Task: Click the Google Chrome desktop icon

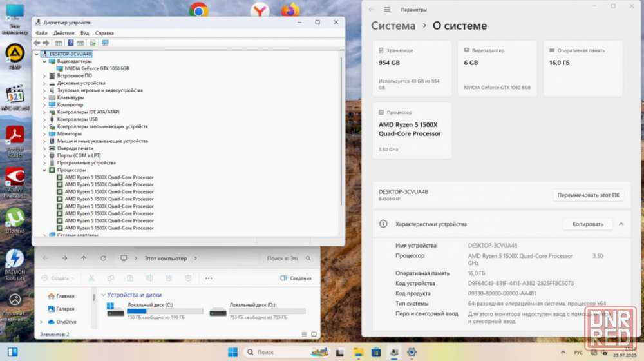Action: tap(198, 10)
